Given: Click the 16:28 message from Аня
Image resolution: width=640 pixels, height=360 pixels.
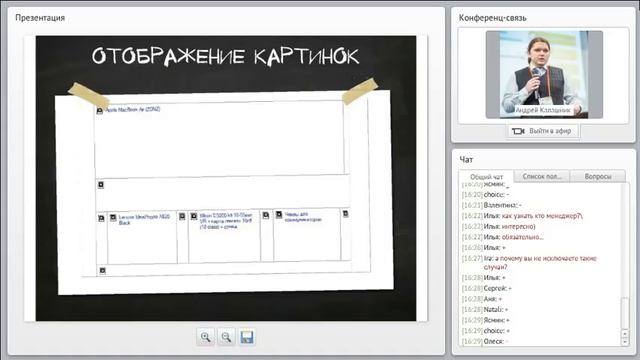Looking at the screenshot, I should click(482, 299).
